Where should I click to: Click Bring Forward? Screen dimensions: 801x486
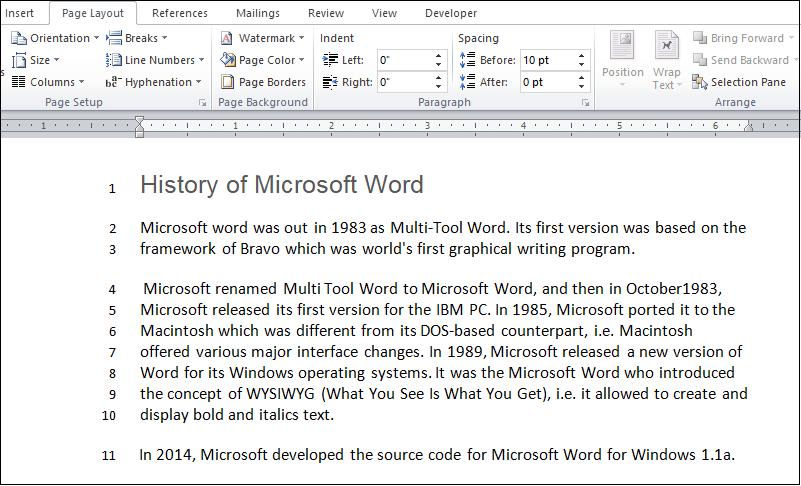click(743, 38)
